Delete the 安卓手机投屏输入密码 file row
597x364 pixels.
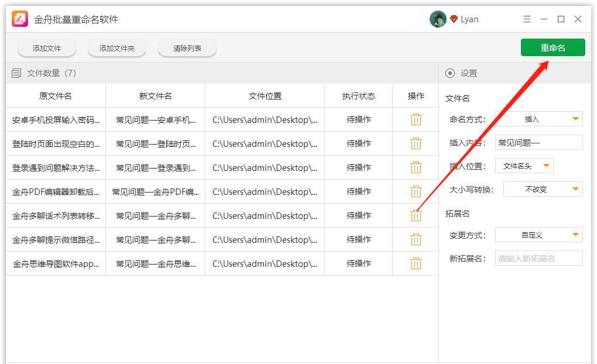[416, 119]
